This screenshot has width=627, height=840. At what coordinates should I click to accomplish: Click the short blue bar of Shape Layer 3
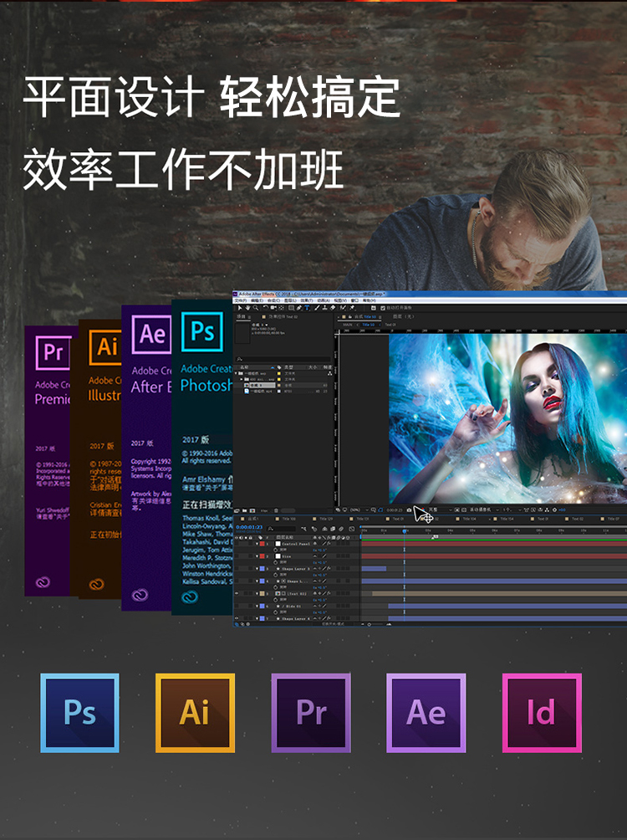point(375,569)
